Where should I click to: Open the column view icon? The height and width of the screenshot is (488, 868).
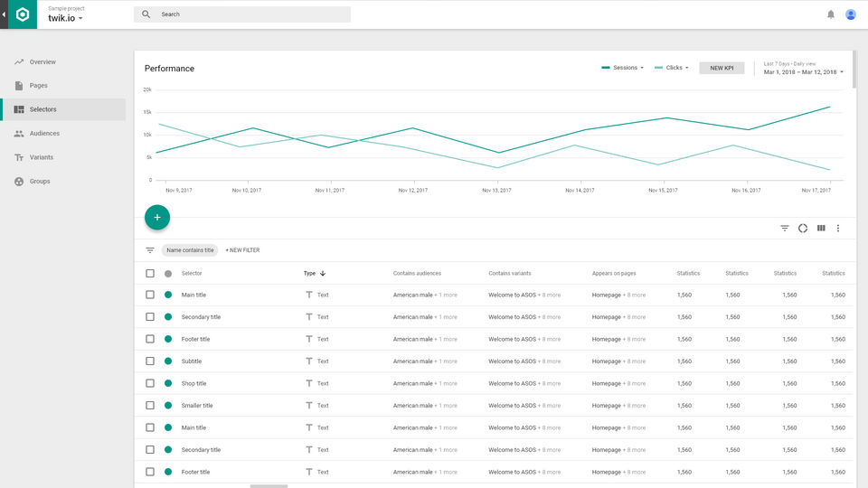(821, 228)
